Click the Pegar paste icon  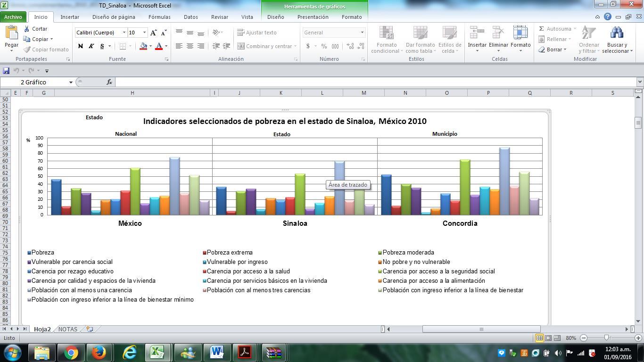pos(11,33)
